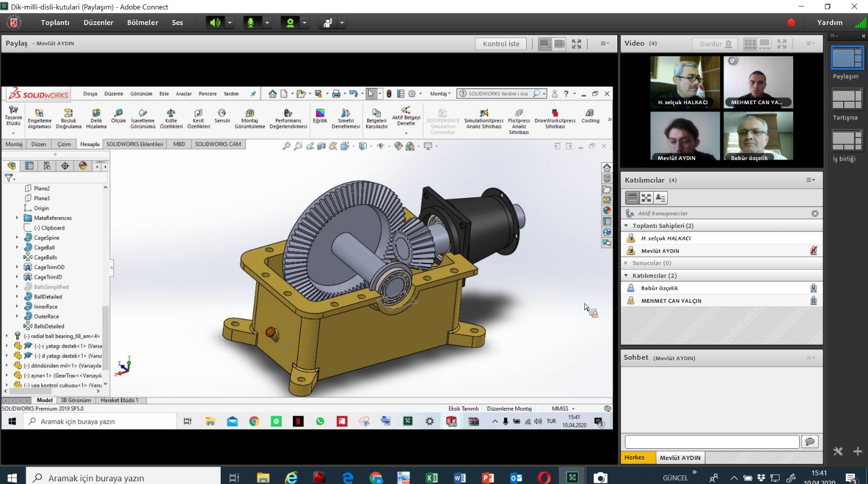Click the red recording indicator

click(x=791, y=23)
